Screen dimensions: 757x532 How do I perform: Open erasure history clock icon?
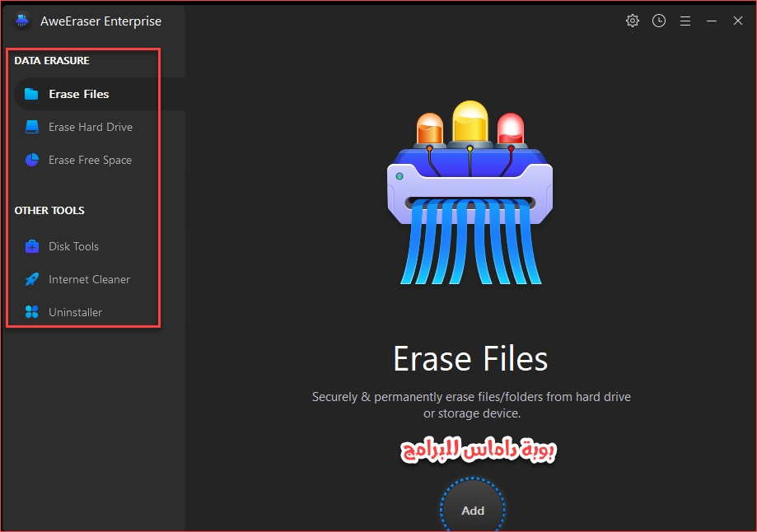click(658, 21)
